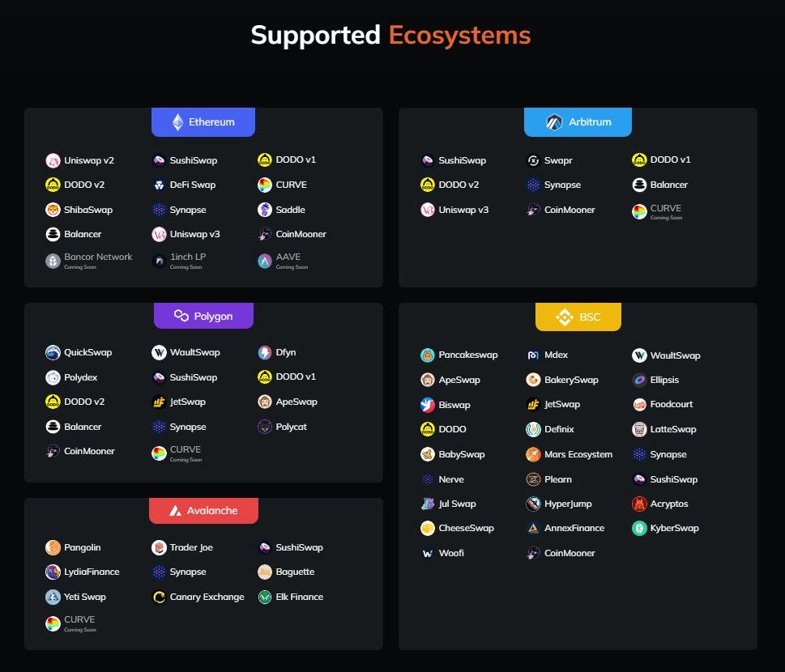Click the Saddle icon under Ethereum
Image resolution: width=785 pixels, height=672 pixels.
click(x=265, y=210)
